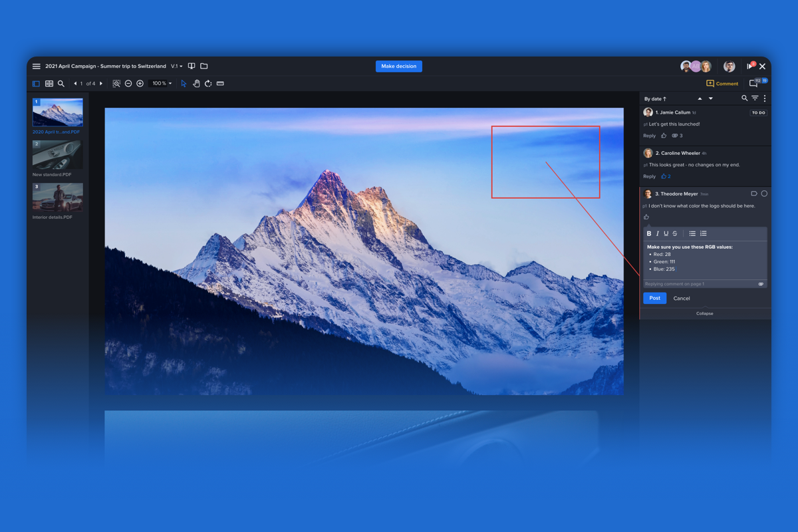The width and height of the screenshot is (798, 532).
Task: Select the pointer tool in the toolbar
Action: coord(184,84)
